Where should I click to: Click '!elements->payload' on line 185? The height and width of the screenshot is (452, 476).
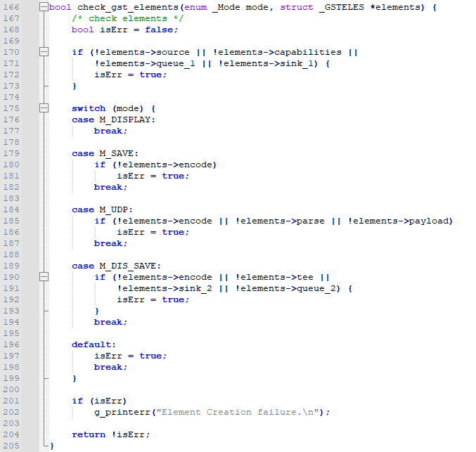click(398, 221)
